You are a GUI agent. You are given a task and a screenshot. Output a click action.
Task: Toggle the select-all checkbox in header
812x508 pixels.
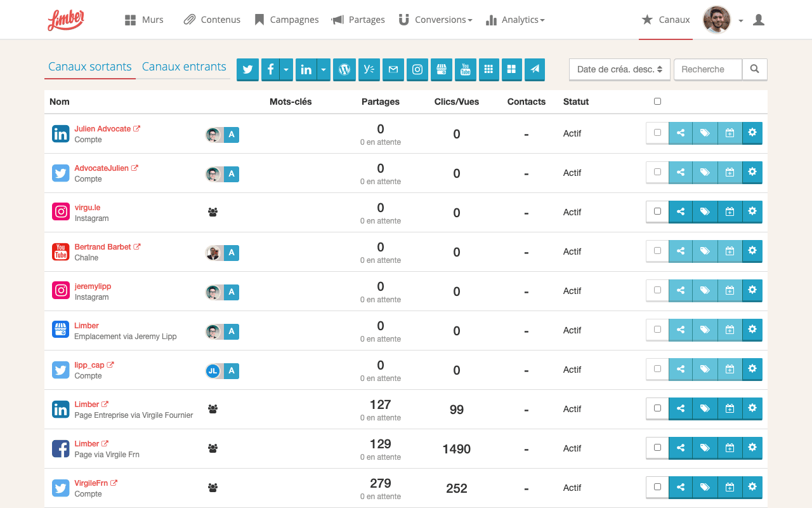(657, 102)
